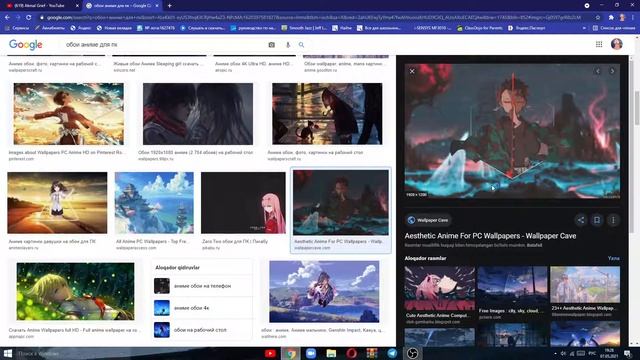The height and width of the screenshot is (360, 640).
Task: Close the image preview panel
Action: pyautogui.click(x=412, y=71)
